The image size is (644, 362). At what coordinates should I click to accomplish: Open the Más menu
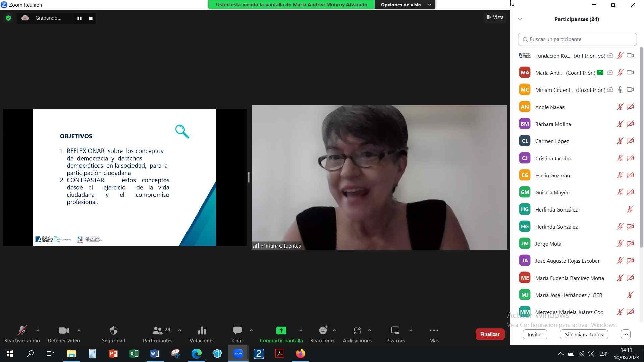(434, 331)
